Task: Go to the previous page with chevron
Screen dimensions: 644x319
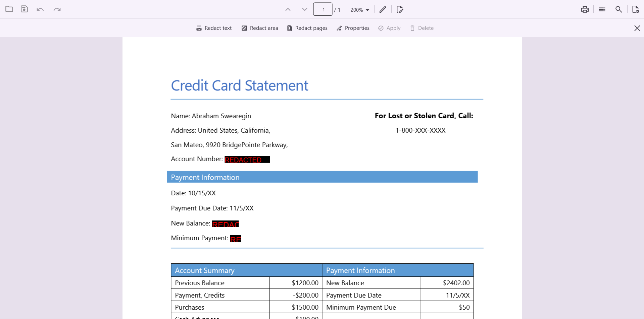Action: 288,9
